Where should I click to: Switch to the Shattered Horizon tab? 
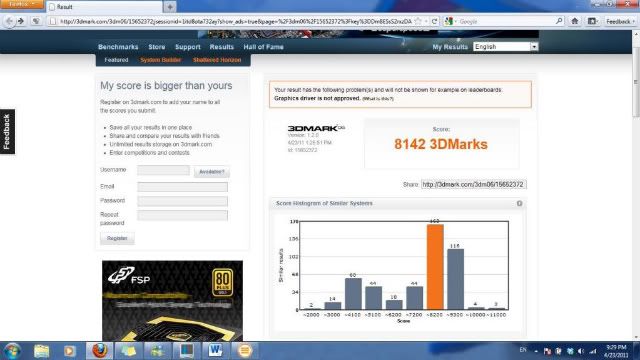[217, 60]
